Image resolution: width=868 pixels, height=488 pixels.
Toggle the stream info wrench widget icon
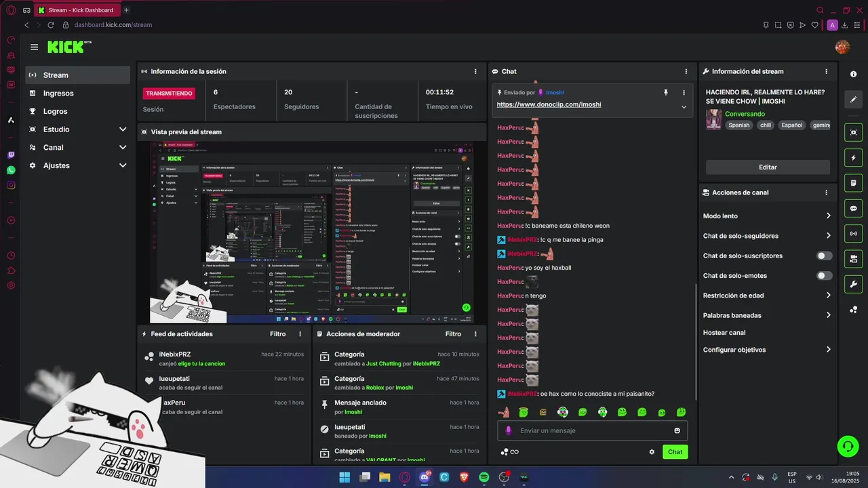pos(853,284)
